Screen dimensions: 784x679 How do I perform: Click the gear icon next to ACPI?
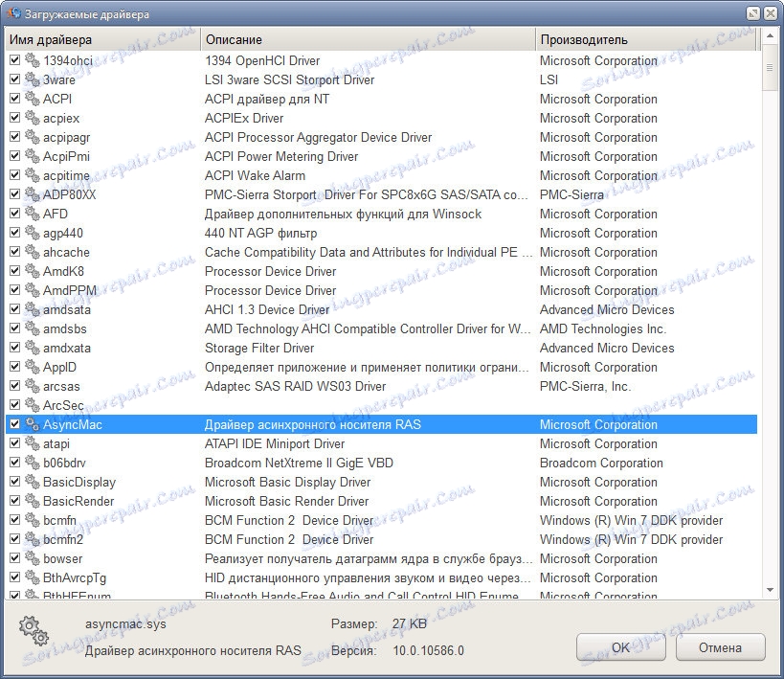click(x=33, y=99)
